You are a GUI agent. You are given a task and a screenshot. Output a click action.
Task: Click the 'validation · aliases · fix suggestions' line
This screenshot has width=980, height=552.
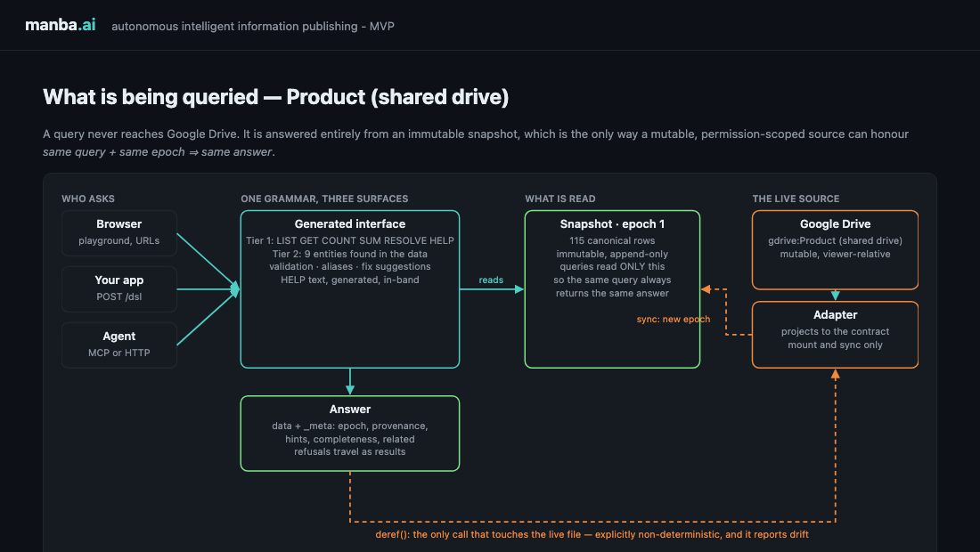350,266
